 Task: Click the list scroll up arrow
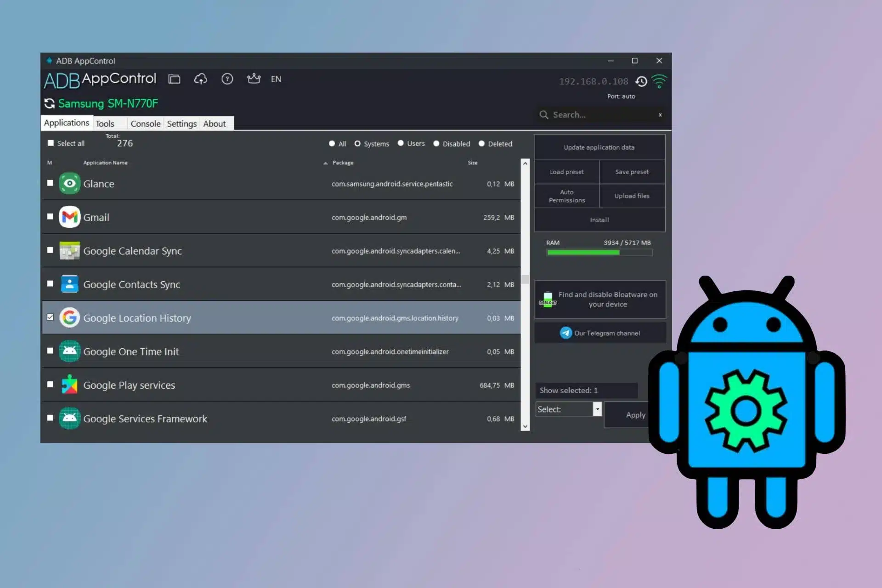point(525,164)
